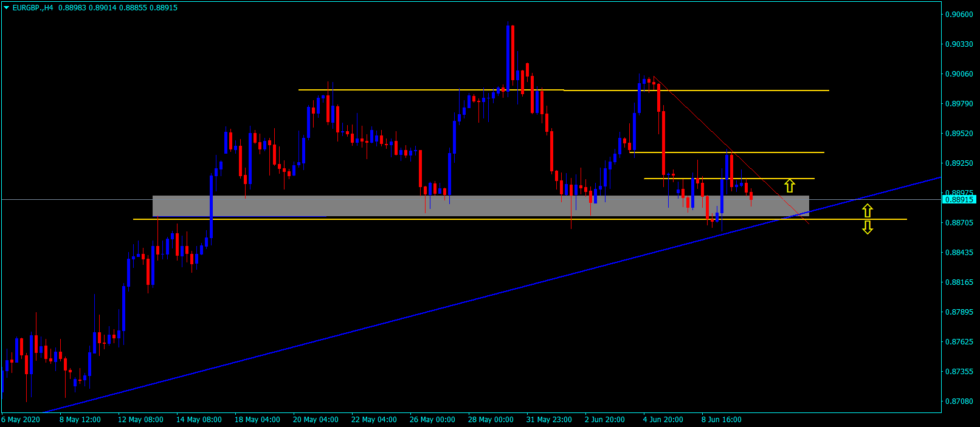Viewport: 980px width, 427px height.
Task: Click the 0.87625 price axis label
Action: (959, 342)
